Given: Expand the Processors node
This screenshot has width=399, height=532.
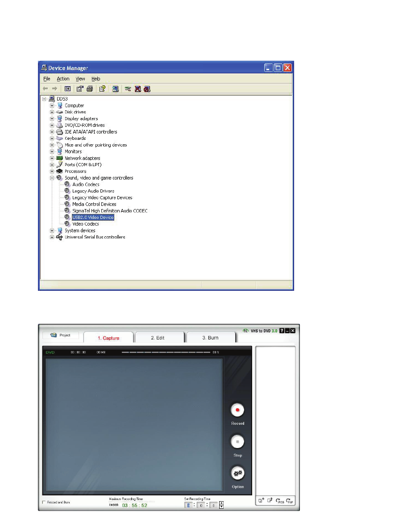Looking at the screenshot, I should (52, 172).
